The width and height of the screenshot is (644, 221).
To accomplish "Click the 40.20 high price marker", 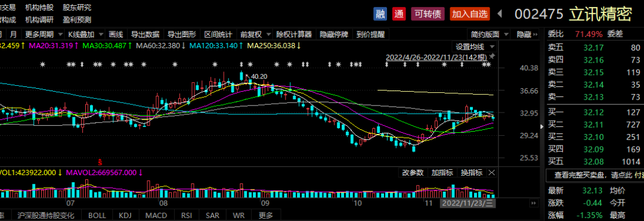I will (x=259, y=76).
